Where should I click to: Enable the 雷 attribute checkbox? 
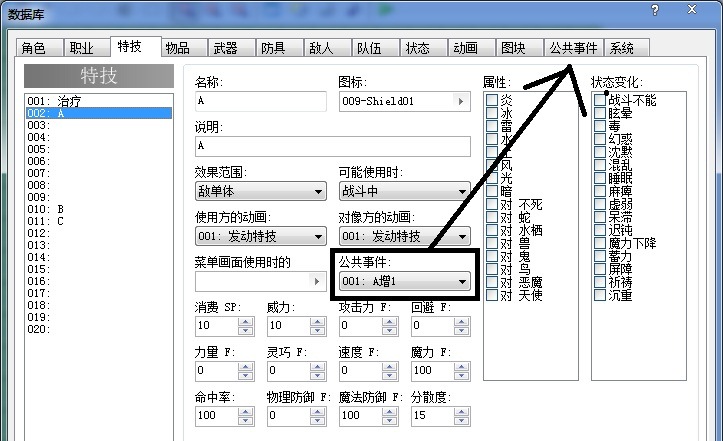[492, 126]
